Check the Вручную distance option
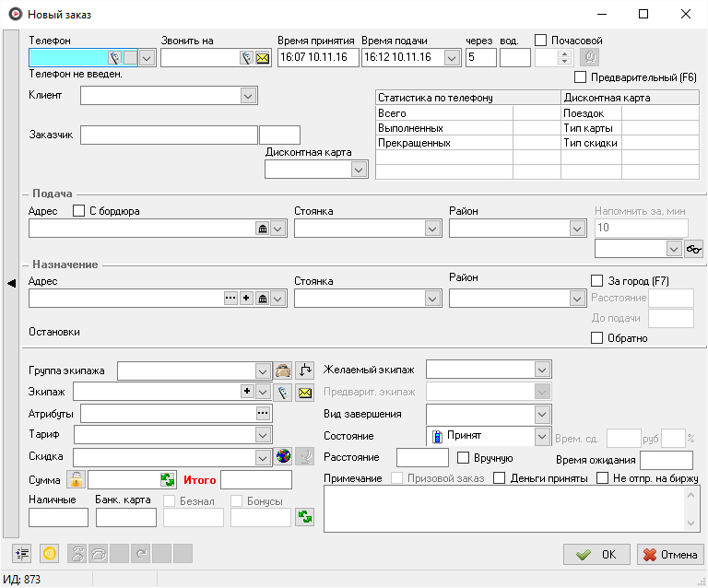This screenshot has height=588, width=708. [x=464, y=457]
